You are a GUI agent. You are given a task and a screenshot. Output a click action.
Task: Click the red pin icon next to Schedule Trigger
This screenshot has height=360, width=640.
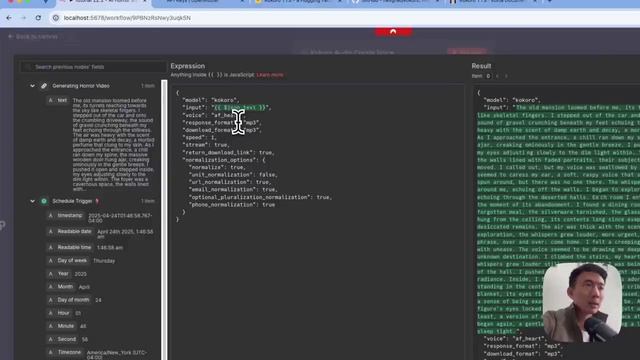point(97,201)
